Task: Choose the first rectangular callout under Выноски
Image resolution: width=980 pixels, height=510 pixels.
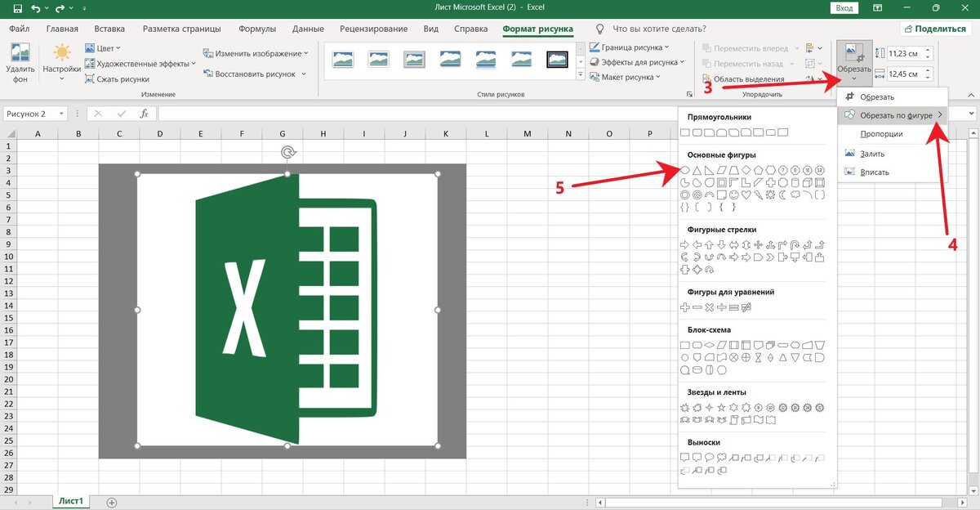Action: [685, 457]
